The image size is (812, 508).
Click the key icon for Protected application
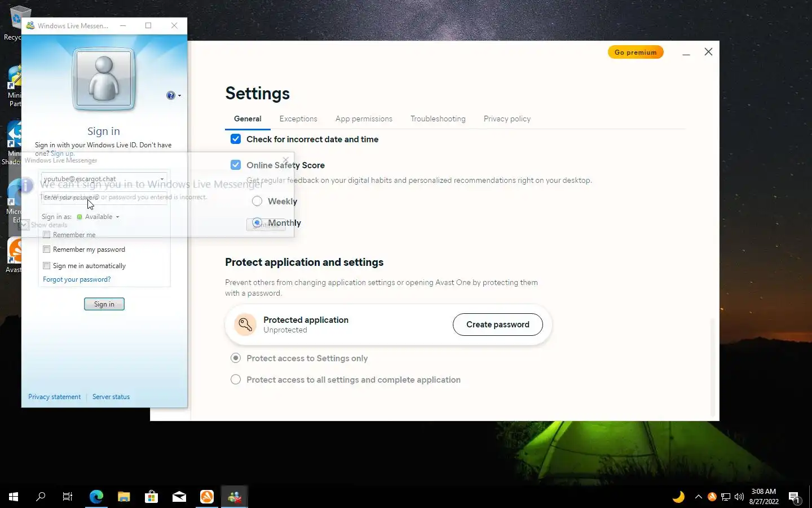245,325
